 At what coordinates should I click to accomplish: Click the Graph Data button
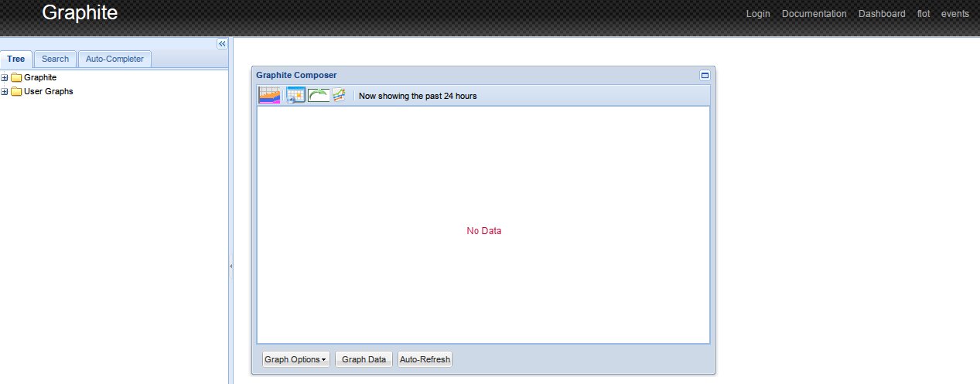tap(364, 359)
